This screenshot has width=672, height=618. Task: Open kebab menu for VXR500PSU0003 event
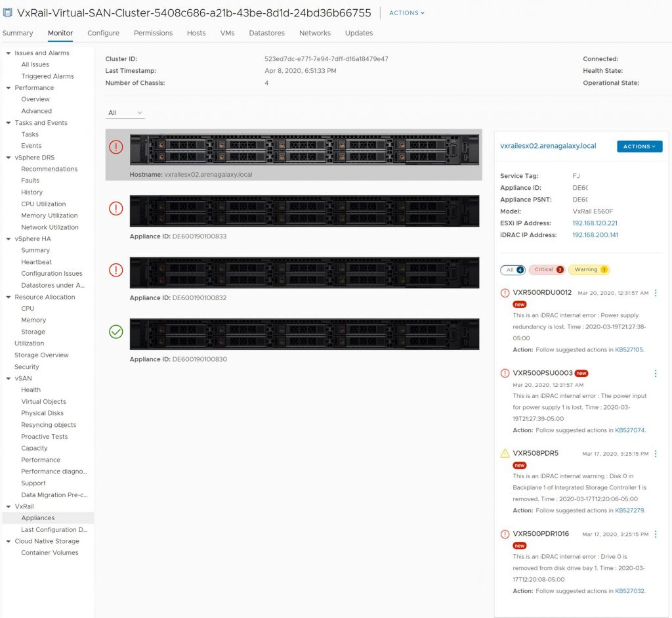(x=656, y=374)
